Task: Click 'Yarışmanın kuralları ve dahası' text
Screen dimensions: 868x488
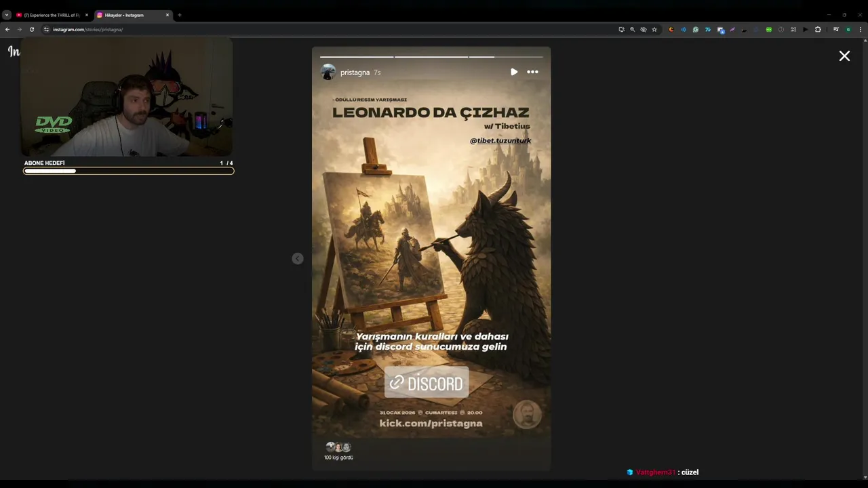Action: coord(432,336)
